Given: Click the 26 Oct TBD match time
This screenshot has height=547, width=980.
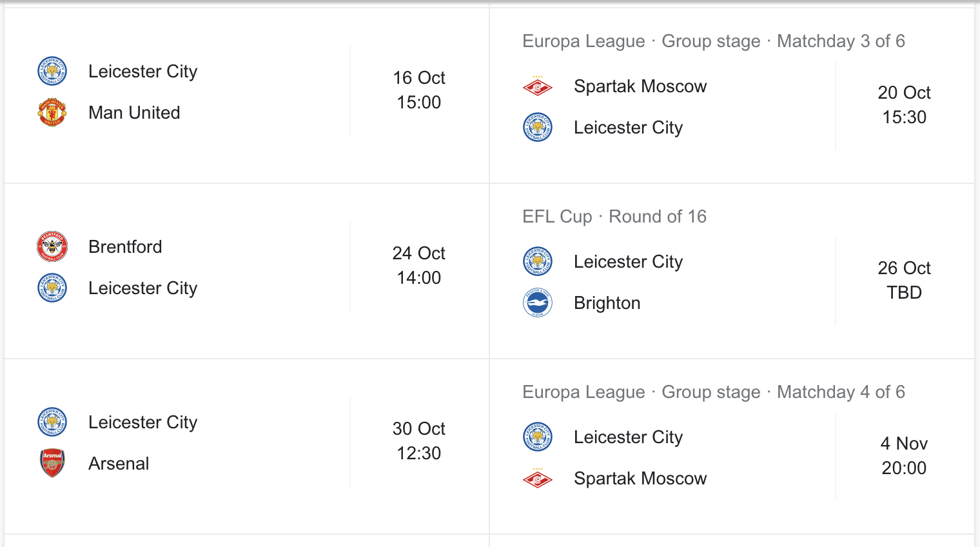Looking at the screenshot, I should click(x=904, y=280).
